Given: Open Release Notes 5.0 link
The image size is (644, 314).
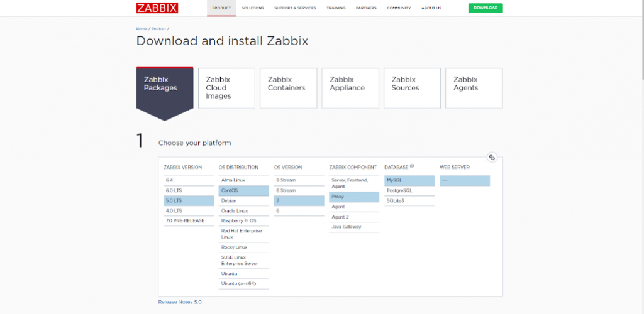Looking at the screenshot, I should [180, 302].
